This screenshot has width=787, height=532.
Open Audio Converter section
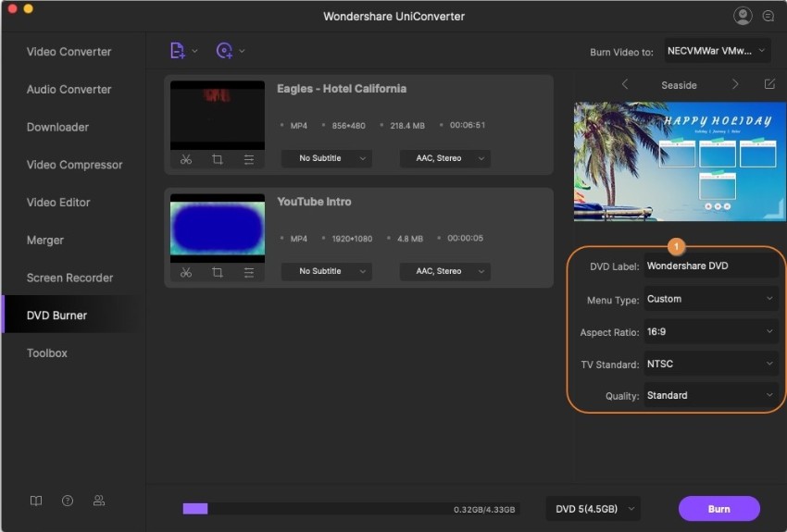pyautogui.click(x=69, y=89)
